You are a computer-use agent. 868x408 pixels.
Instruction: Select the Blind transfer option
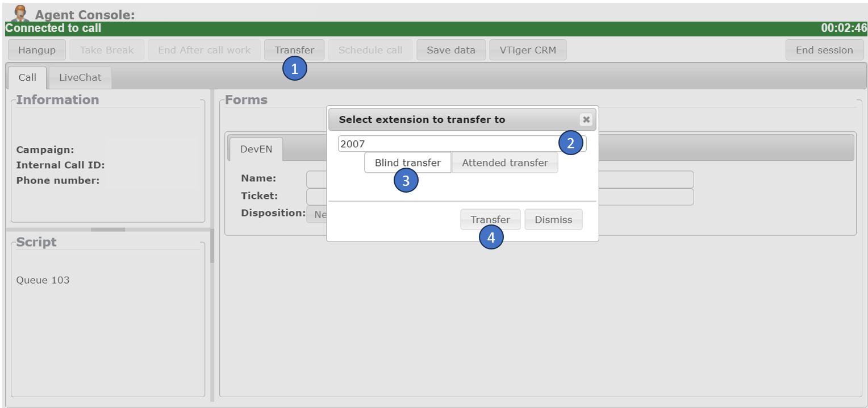coord(407,163)
